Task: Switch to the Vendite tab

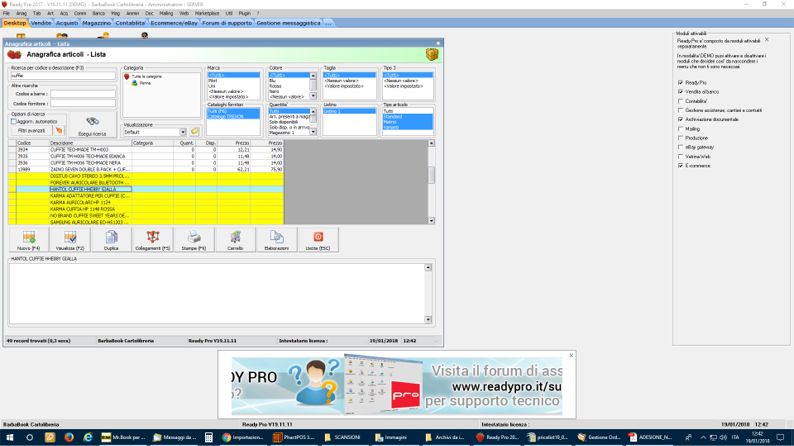Action: [41, 23]
